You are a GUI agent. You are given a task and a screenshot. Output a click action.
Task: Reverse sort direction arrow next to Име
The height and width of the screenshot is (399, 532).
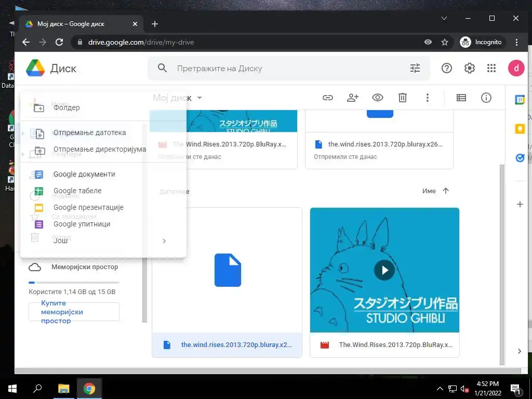[x=446, y=191]
